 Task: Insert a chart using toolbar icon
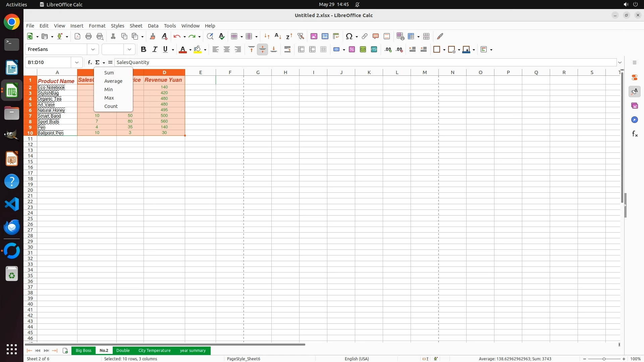pos(325,36)
